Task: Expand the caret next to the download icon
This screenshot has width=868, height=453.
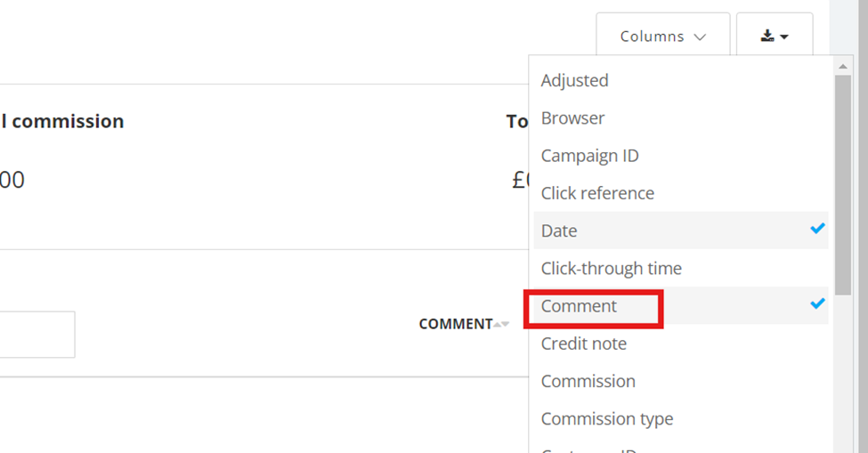Action: coord(785,36)
